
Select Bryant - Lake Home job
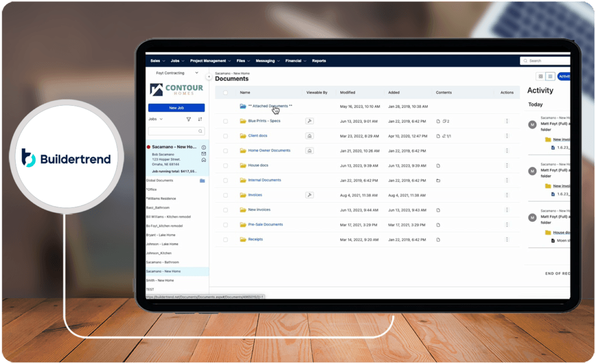coord(161,235)
